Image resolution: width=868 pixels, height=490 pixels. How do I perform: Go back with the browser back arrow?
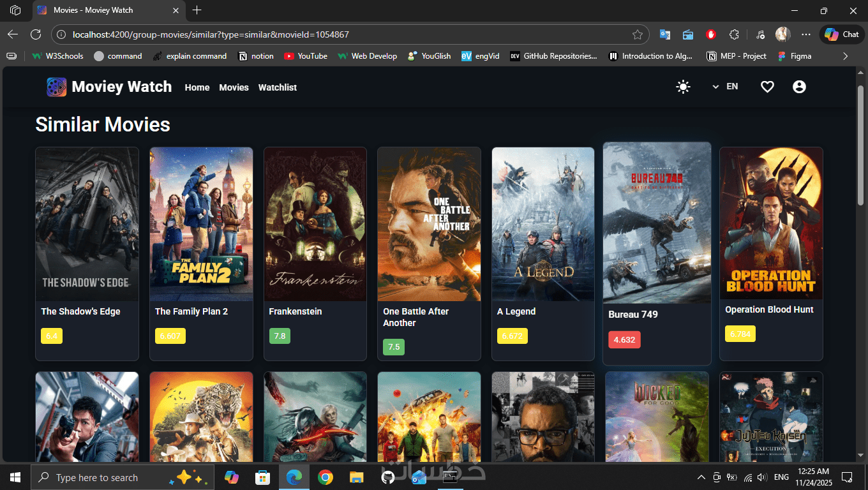tap(13, 34)
